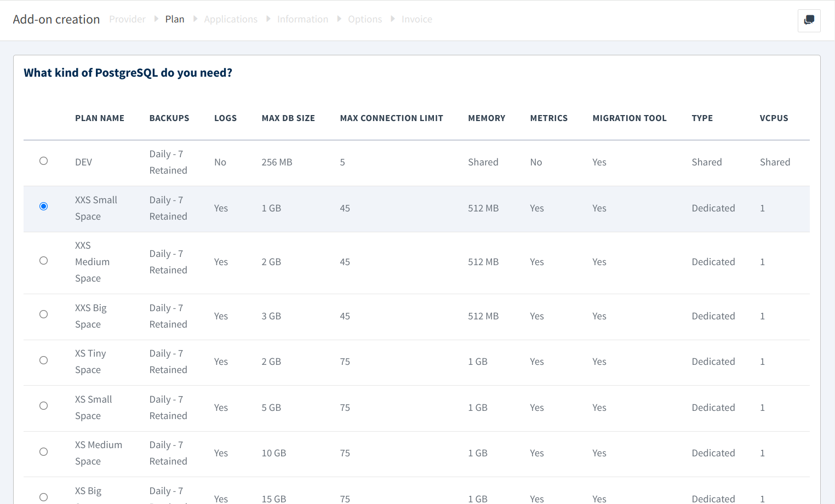
Task: Open the Options breadcrumb step
Action: (365, 19)
